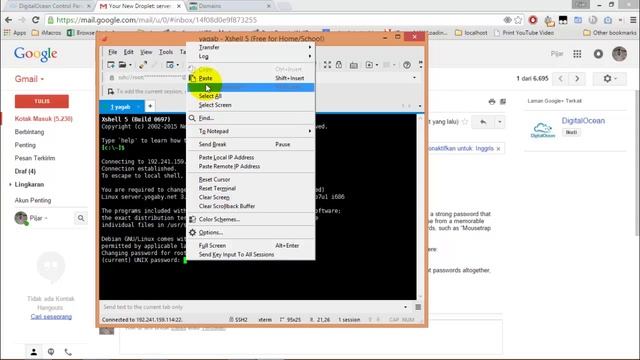Click Clear Scrollback Buffer entry
Viewport: 640px width, 360px height.
coord(251,206)
